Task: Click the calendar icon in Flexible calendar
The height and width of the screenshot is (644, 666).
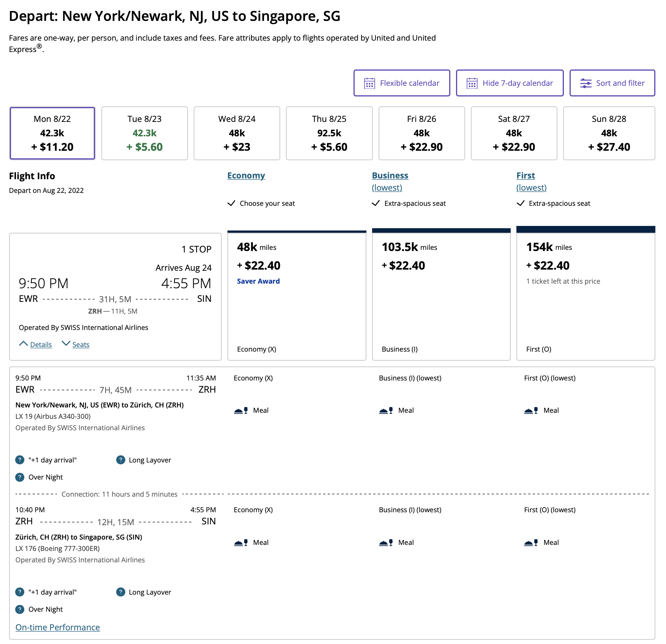Action: click(x=369, y=83)
